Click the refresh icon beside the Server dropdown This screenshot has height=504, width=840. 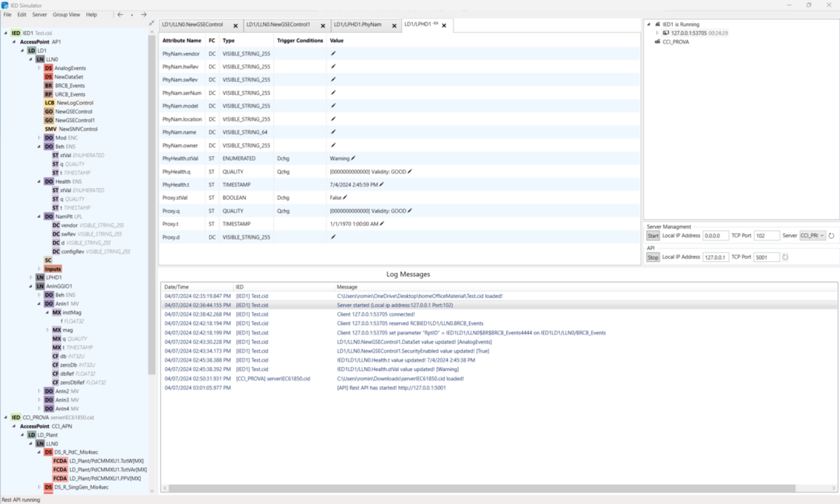tap(831, 236)
